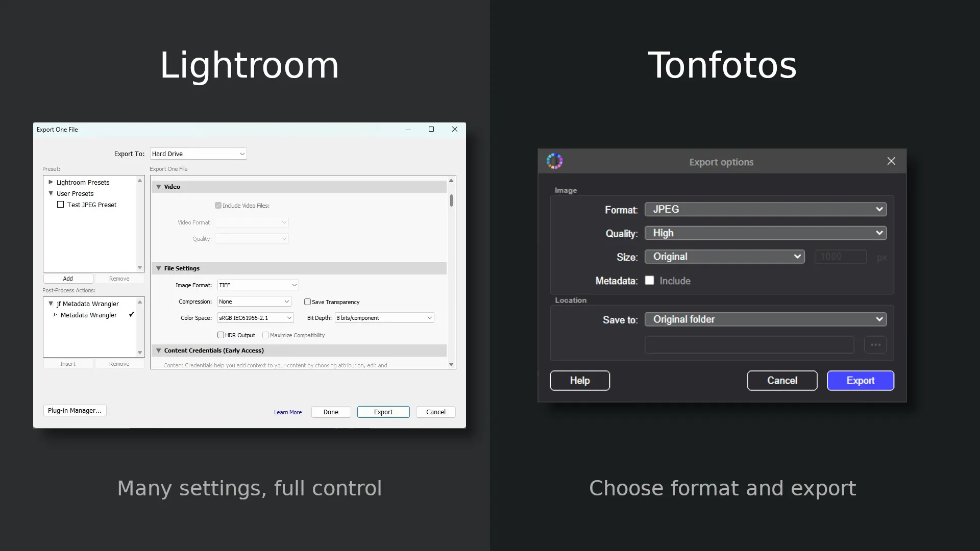Open Tonfotos Format JPEG dropdown
The height and width of the screenshot is (551, 980).
766,209
